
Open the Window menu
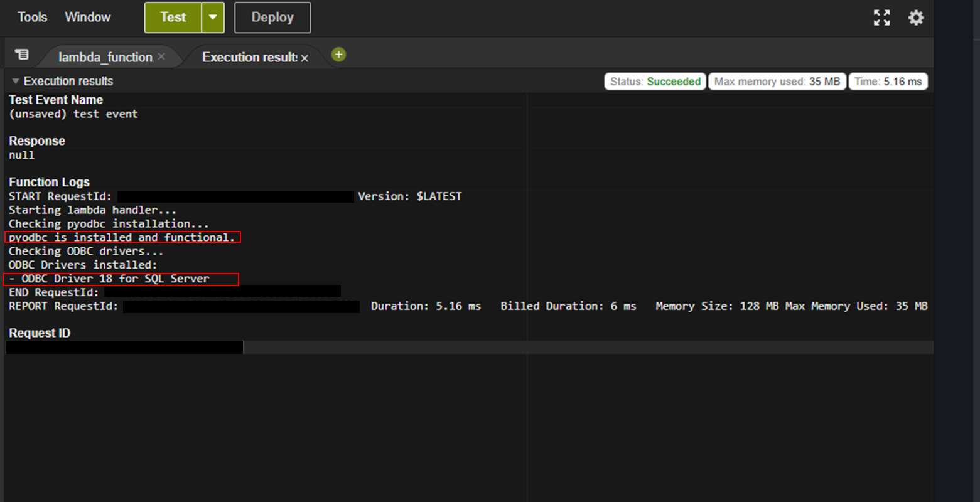click(87, 17)
